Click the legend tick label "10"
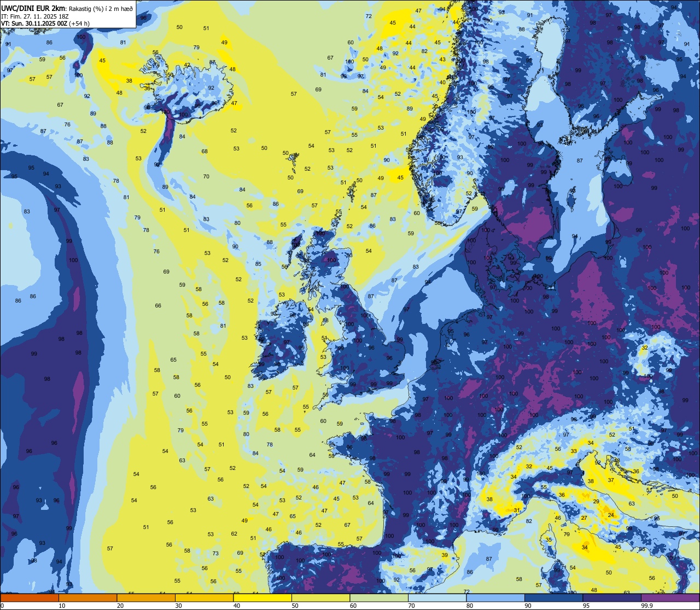 (x=62, y=606)
